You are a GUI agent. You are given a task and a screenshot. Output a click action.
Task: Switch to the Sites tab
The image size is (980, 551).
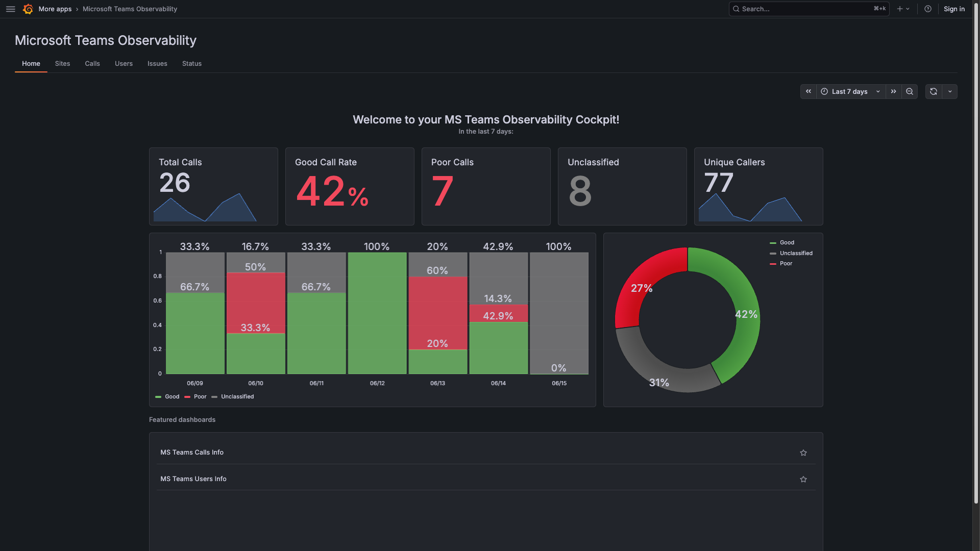pos(62,64)
